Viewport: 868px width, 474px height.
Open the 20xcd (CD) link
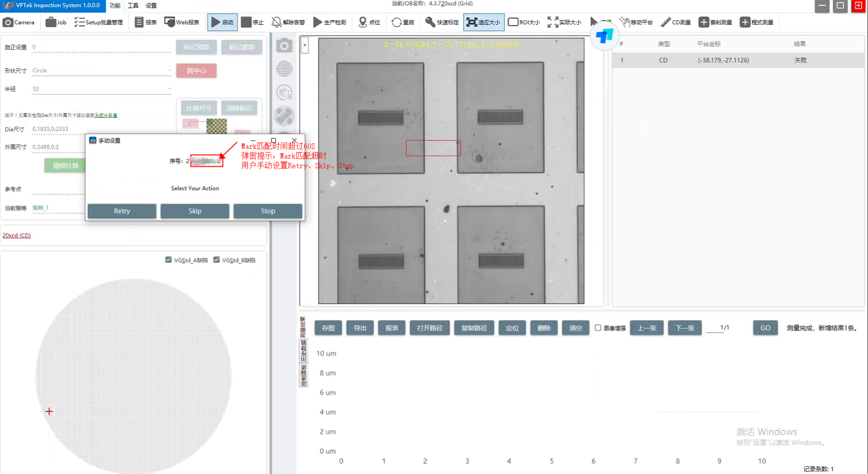click(17, 235)
